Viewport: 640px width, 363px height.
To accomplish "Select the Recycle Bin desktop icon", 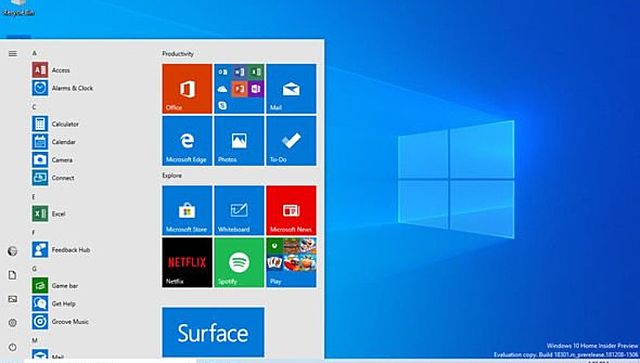I will coord(18,8).
